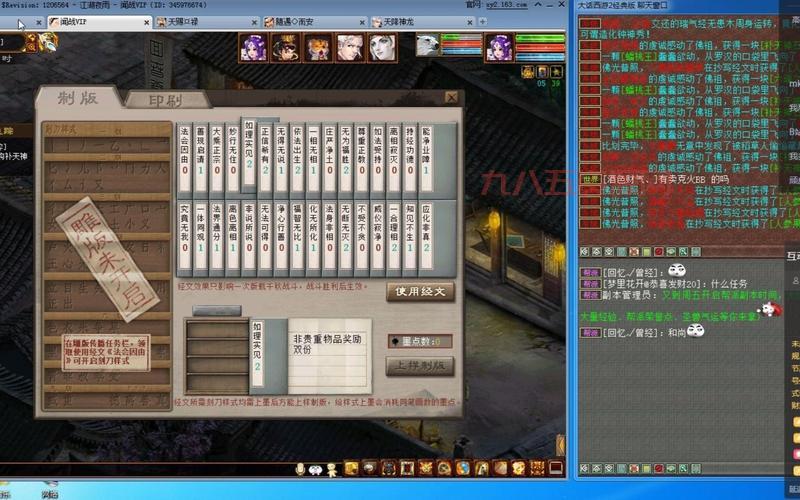This screenshot has width=800, height=500.
Task: Click the player portrait beside green health bar
Action: [x=499, y=48]
